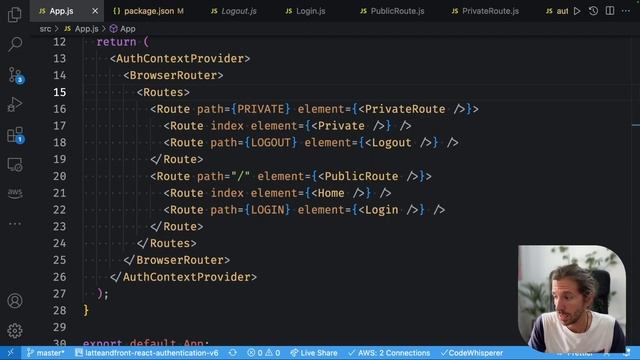The width and height of the screenshot is (640, 360).
Task: Open AWS: 2 Connections status item
Action: coord(389,353)
